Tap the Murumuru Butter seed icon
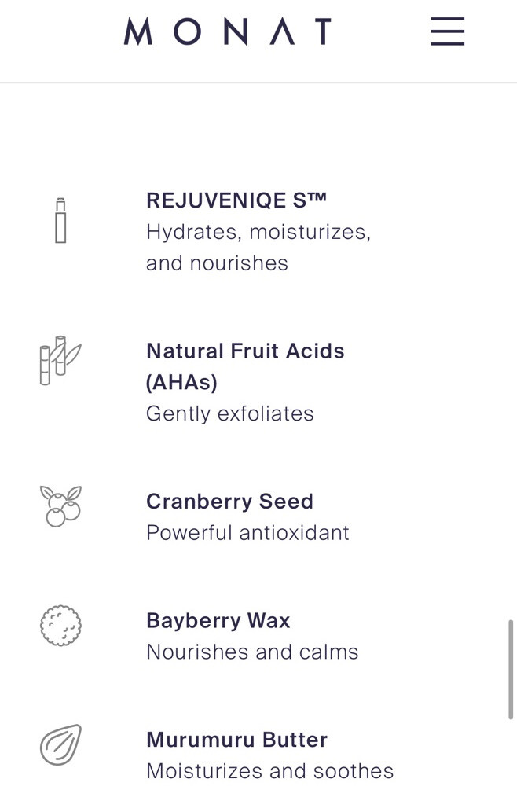Screen dimensions: 517x812 60,744
